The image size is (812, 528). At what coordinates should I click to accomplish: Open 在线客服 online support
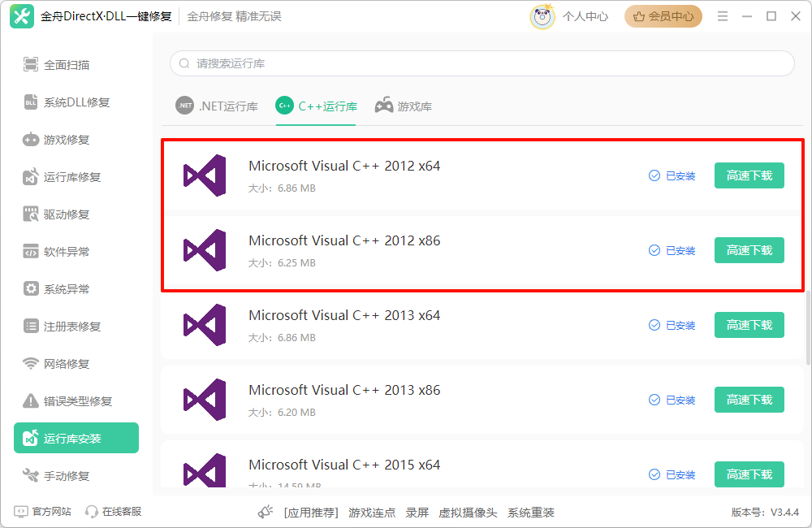(x=114, y=512)
